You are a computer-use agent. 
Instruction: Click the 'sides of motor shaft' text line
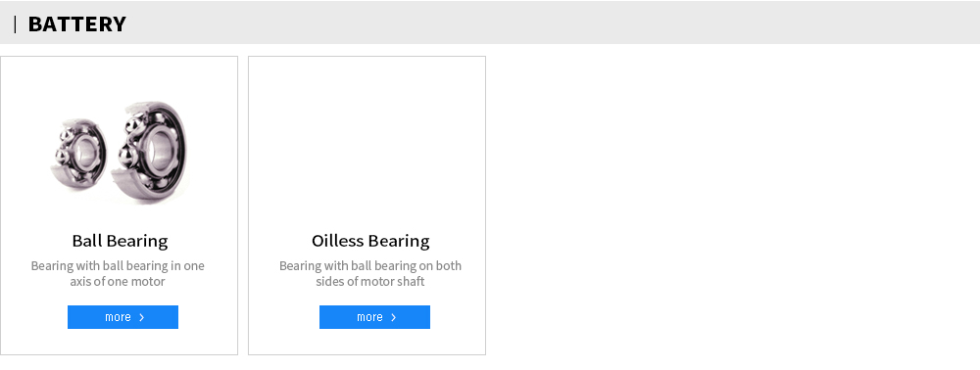pos(370,281)
